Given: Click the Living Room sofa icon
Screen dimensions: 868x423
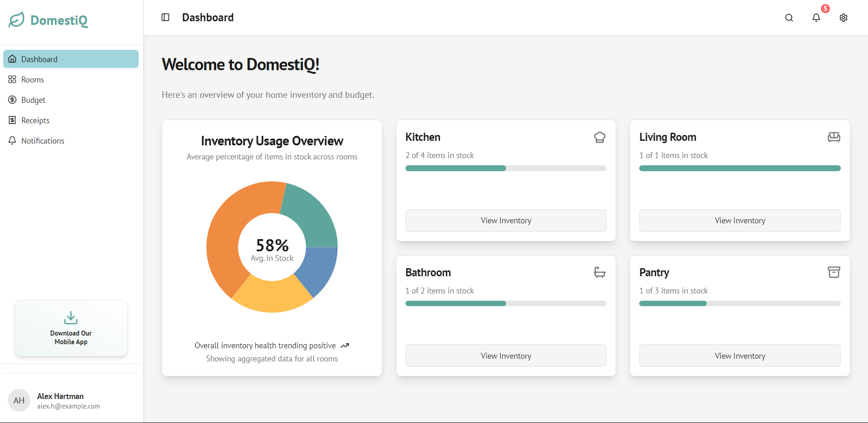Looking at the screenshot, I should [834, 137].
